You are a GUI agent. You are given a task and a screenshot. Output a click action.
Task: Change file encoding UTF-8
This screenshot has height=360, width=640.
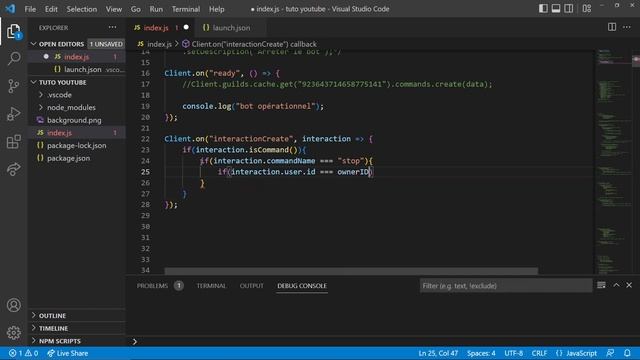[513, 353]
